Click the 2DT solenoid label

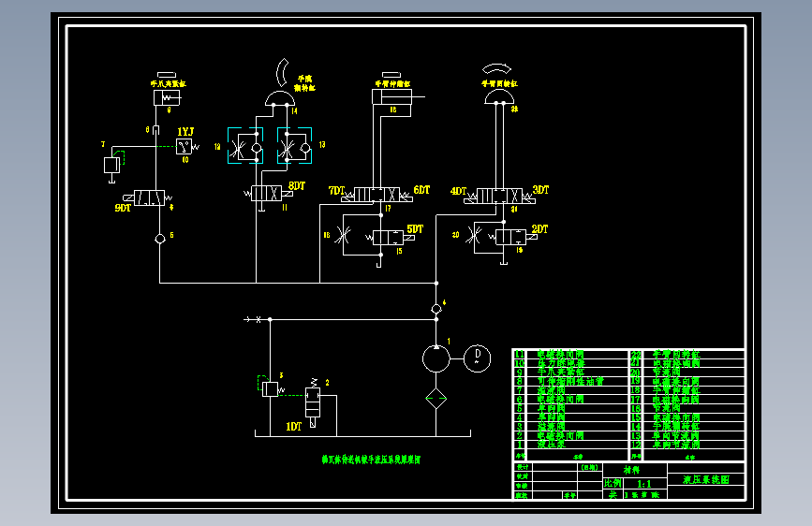pos(539,228)
